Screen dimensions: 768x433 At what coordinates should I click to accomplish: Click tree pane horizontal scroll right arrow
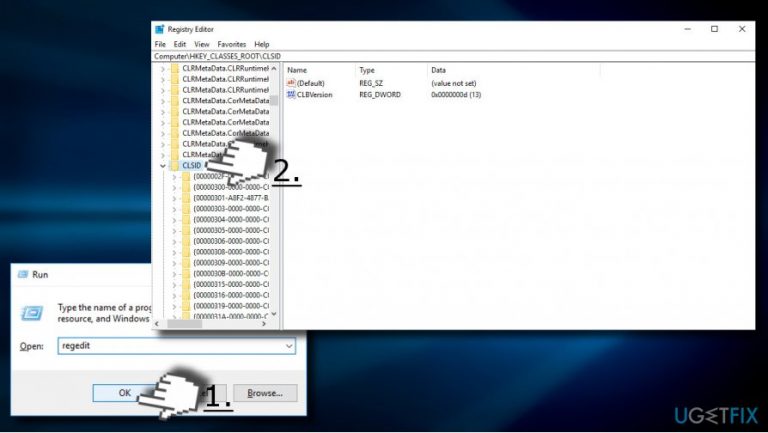[x=264, y=324]
